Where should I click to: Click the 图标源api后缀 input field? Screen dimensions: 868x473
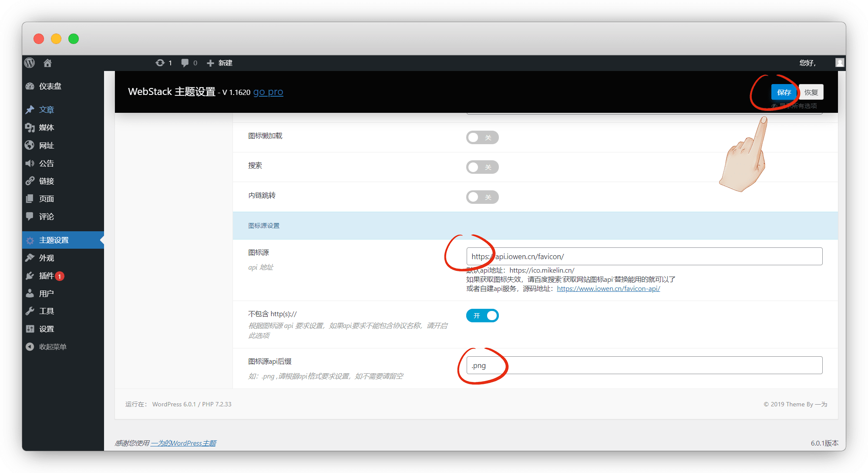[644, 365]
